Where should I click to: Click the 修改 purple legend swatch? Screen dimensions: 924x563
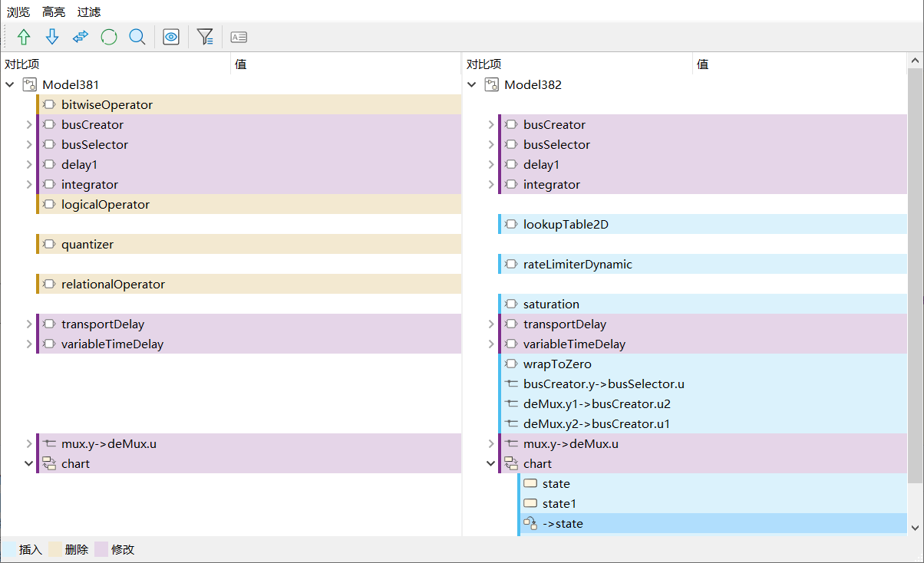[101, 549]
